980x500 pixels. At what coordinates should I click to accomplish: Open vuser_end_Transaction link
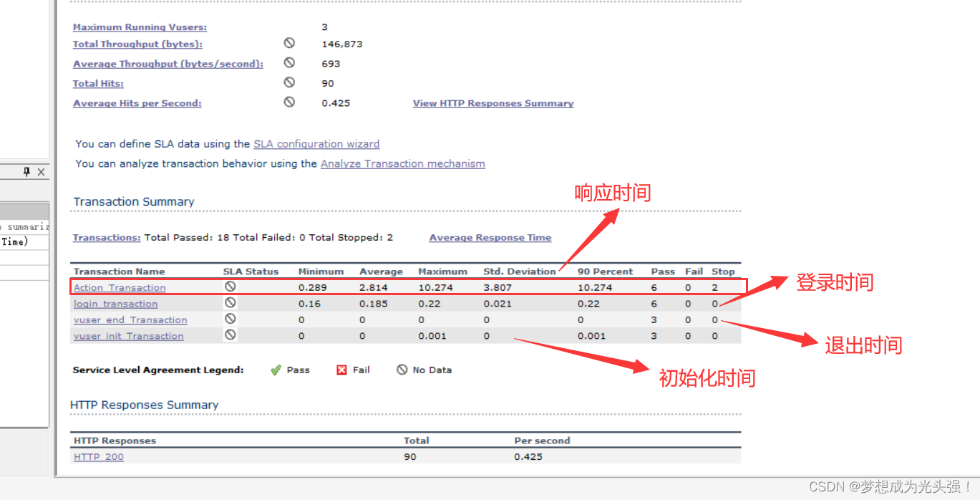pos(130,320)
